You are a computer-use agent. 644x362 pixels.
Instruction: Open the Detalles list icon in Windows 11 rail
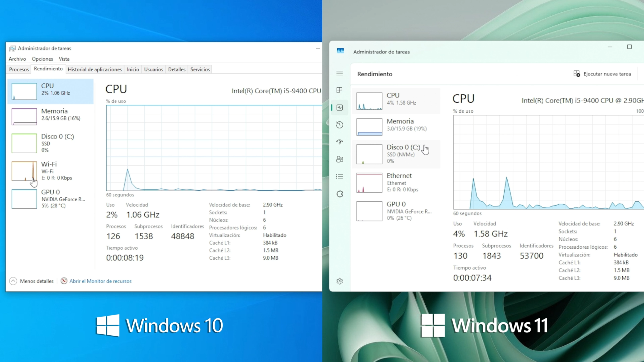point(340,176)
